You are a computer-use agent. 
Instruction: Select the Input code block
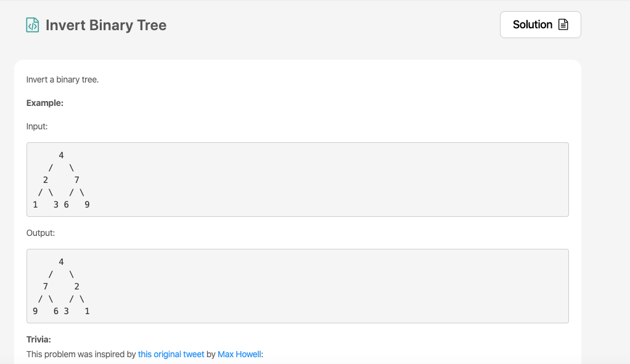(298, 179)
